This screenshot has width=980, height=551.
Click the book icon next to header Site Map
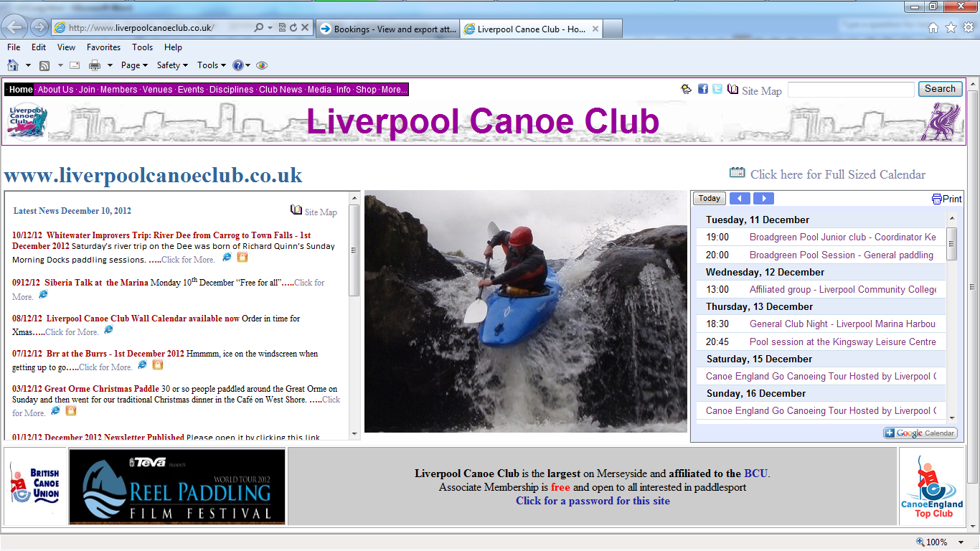click(x=732, y=89)
